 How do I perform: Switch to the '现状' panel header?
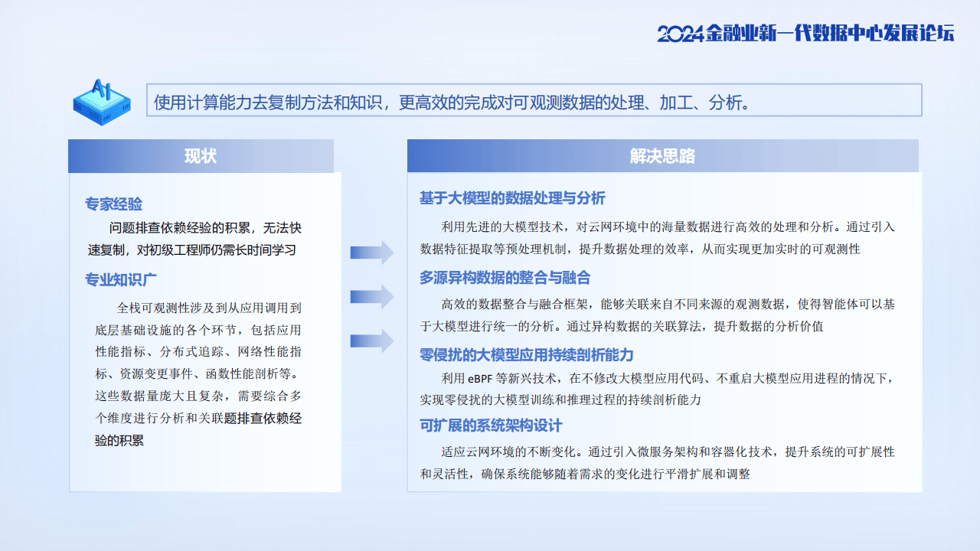coord(201,155)
